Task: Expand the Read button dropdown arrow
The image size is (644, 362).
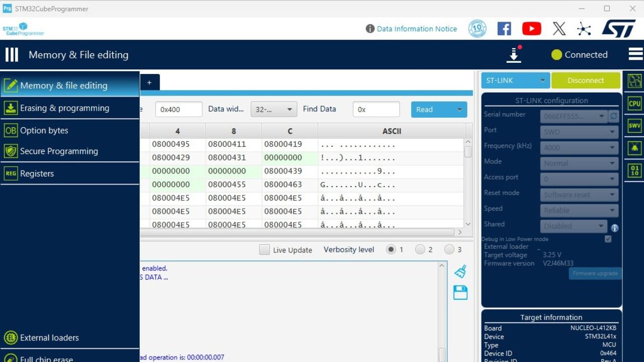Action: (x=459, y=110)
